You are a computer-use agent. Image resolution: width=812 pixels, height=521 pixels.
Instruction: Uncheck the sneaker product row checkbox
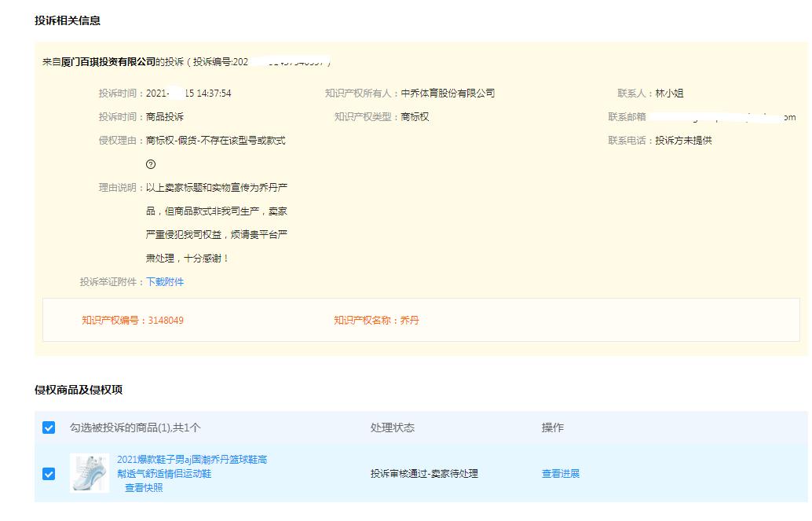[49, 474]
